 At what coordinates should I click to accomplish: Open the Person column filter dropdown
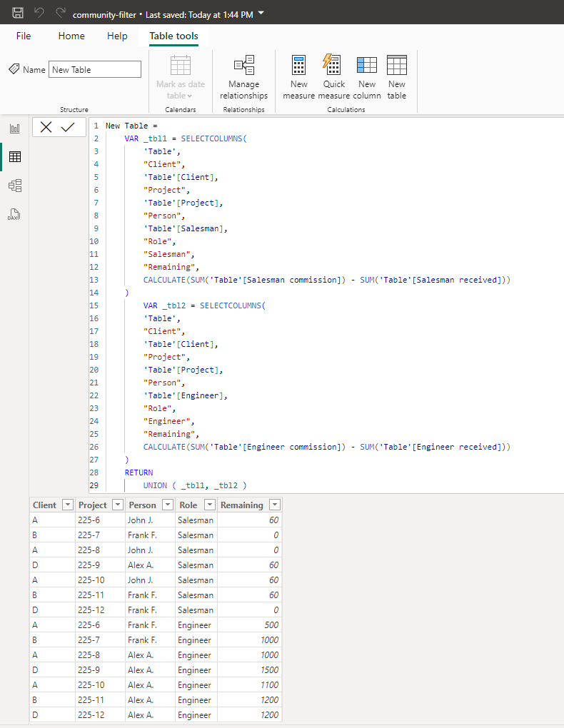168,505
